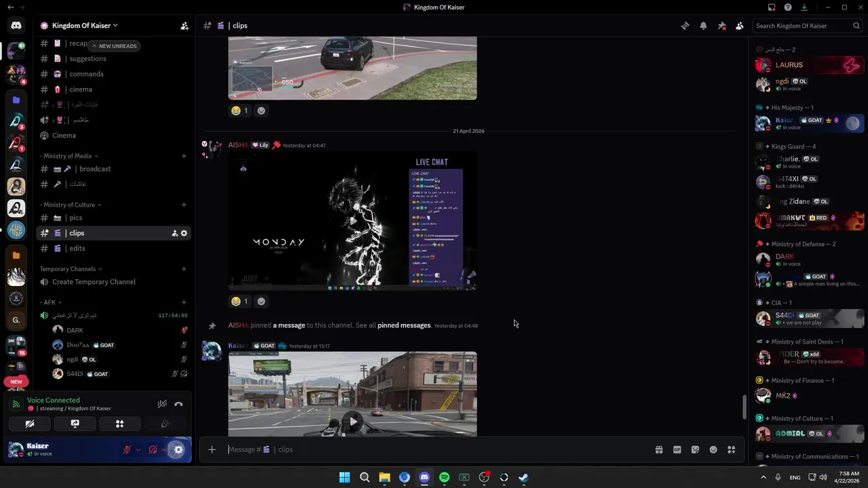Jump to NEW UNREADS
The image size is (868, 488).
click(114, 46)
